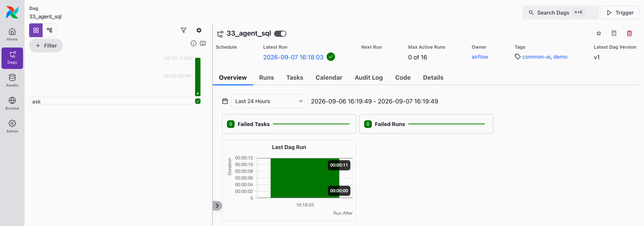This screenshot has height=226, width=644.
Task: Open the Assets sidebar section
Action: click(12, 80)
